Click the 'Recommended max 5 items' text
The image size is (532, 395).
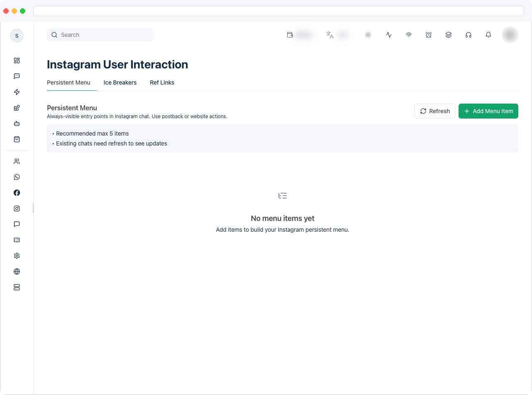[x=92, y=133]
